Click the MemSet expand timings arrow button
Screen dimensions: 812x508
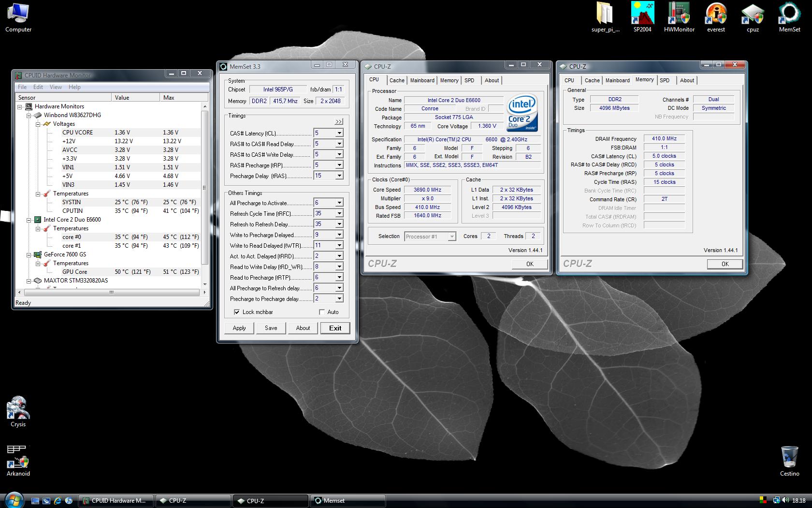(x=339, y=121)
